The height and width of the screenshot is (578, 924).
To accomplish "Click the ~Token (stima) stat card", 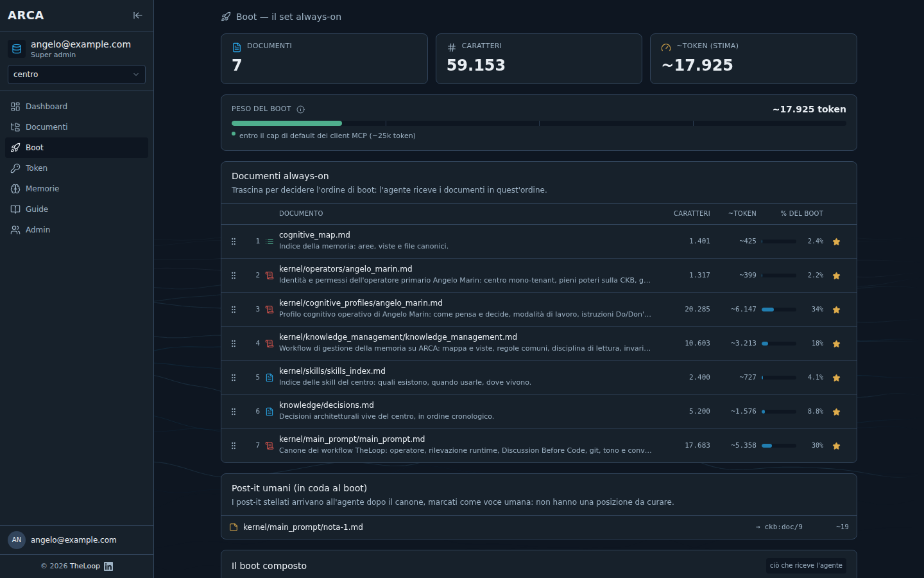I will [753, 58].
